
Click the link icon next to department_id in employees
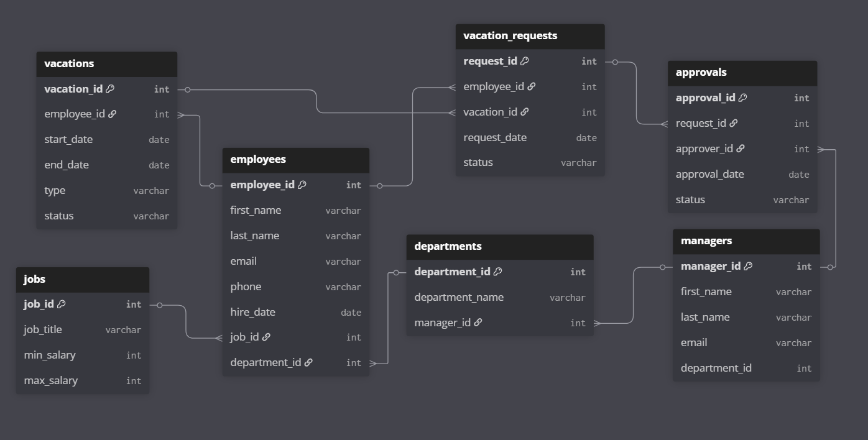[x=308, y=362]
